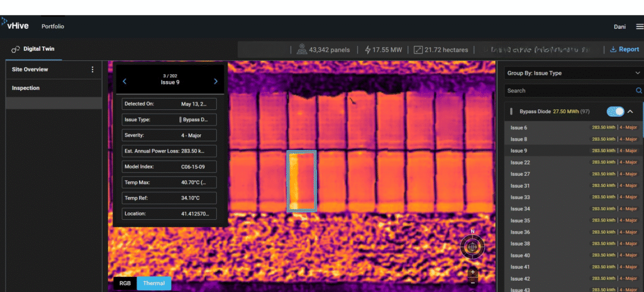Toggle the Bypass Diode visibility switch

click(615, 111)
